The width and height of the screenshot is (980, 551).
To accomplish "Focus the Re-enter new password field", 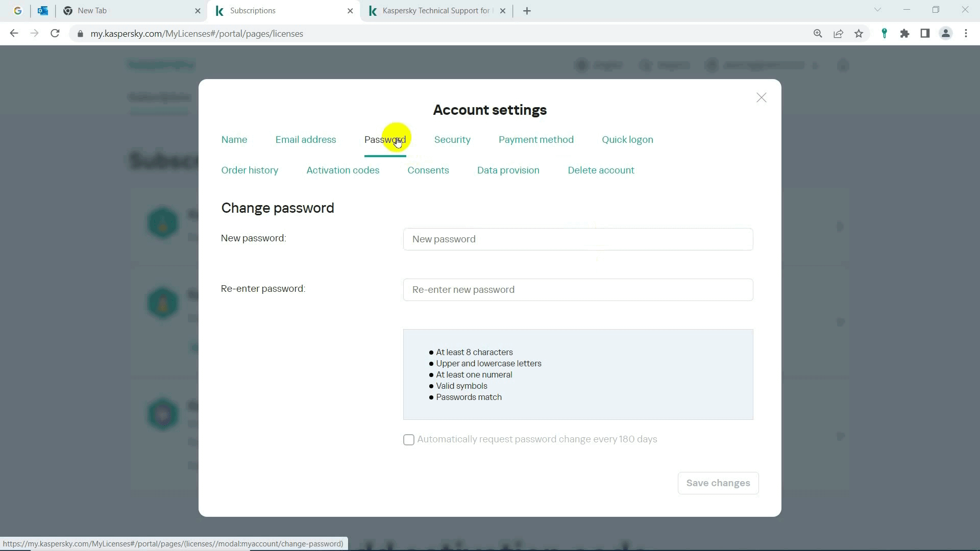I will 578,290.
